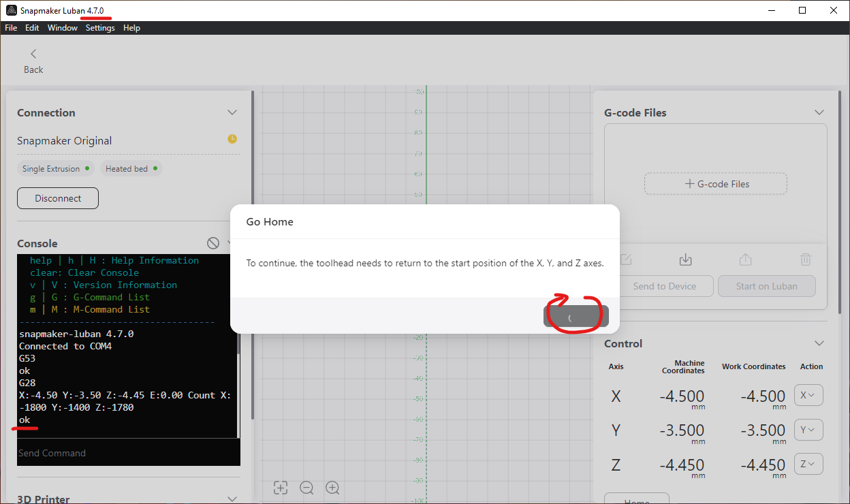The image size is (850, 504).
Task: Click the export G-code file icon
Action: click(x=746, y=259)
